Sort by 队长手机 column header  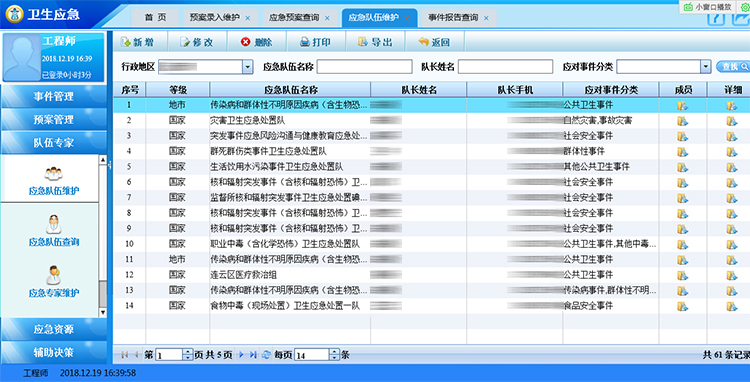(x=515, y=89)
